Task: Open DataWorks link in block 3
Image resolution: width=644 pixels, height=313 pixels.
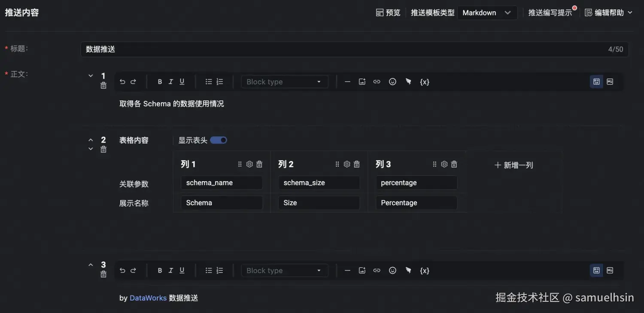Action: click(148, 298)
